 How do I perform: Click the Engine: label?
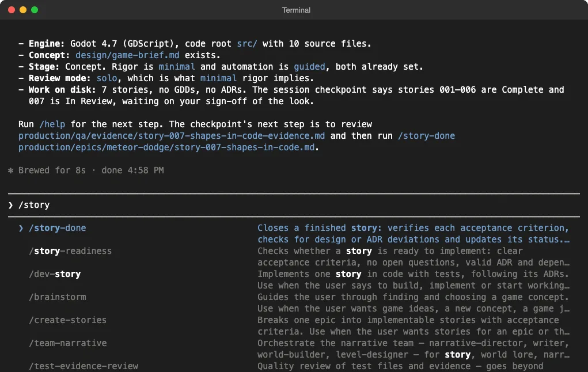[47, 44]
